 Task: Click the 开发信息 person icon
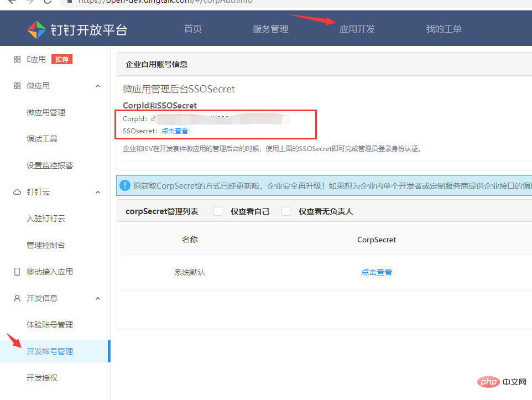pos(17,298)
